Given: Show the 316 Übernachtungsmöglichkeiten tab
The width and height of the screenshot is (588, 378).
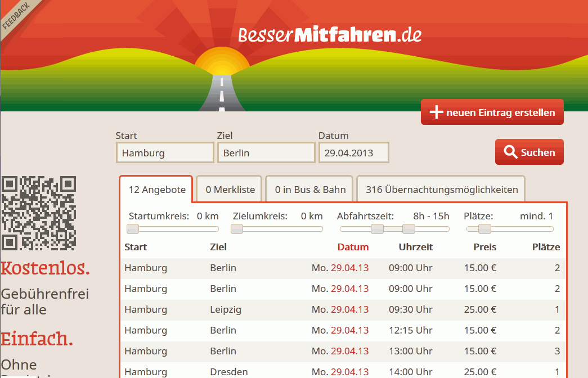Looking at the screenshot, I should [441, 190].
